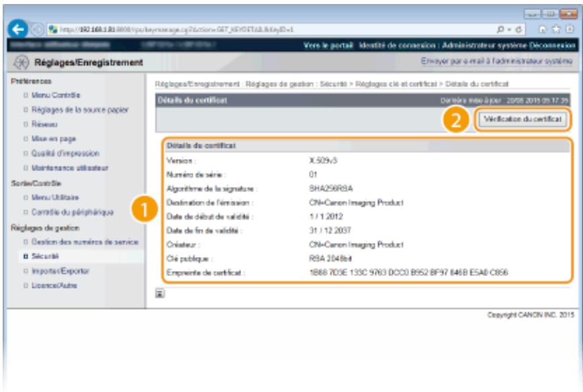Select the Réseau menu item
The image size is (583, 392).
(x=44, y=124)
